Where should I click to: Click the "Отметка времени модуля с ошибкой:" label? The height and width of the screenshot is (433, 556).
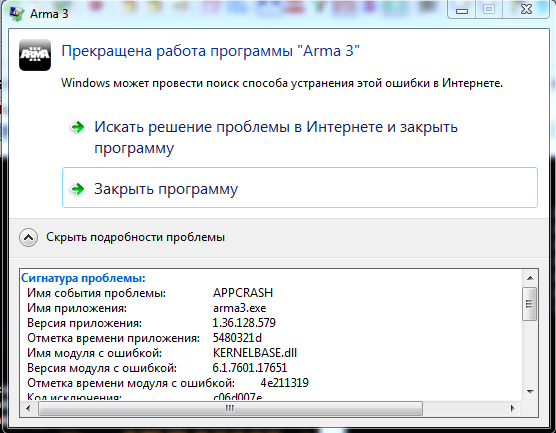click(131, 383)
